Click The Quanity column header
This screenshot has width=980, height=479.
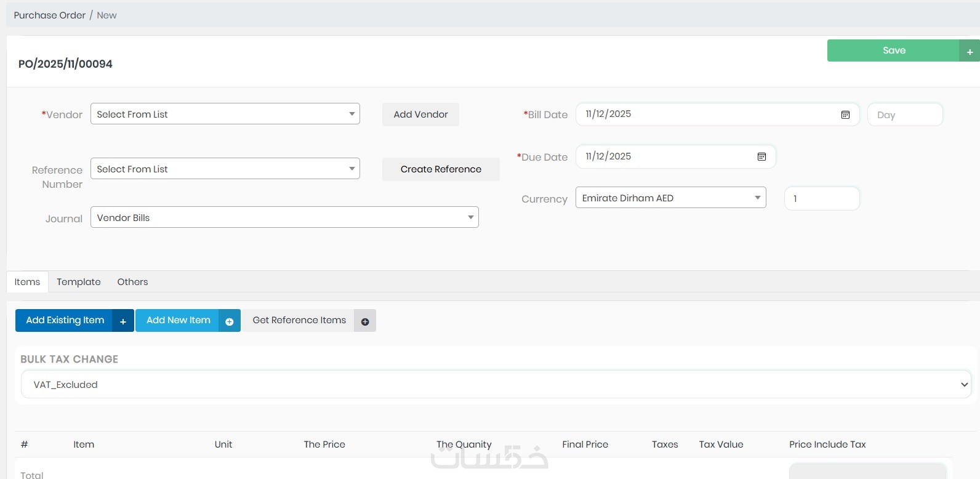[464, 445]
